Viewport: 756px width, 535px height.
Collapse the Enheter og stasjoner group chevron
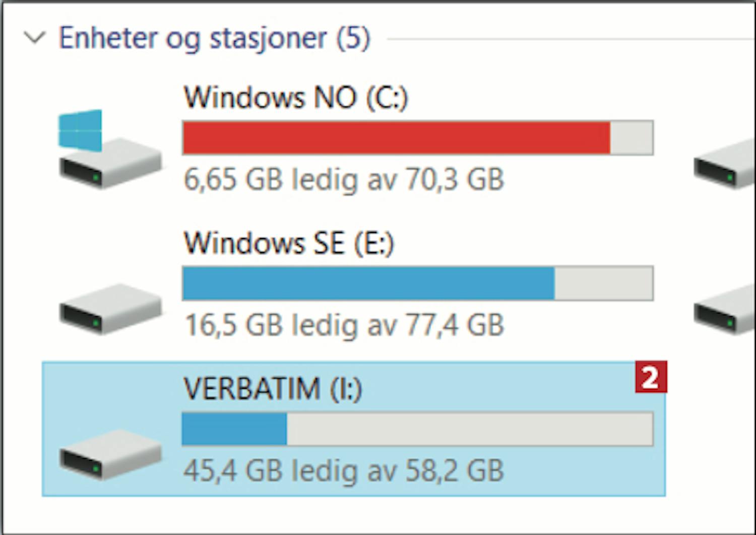click(35, 37)
